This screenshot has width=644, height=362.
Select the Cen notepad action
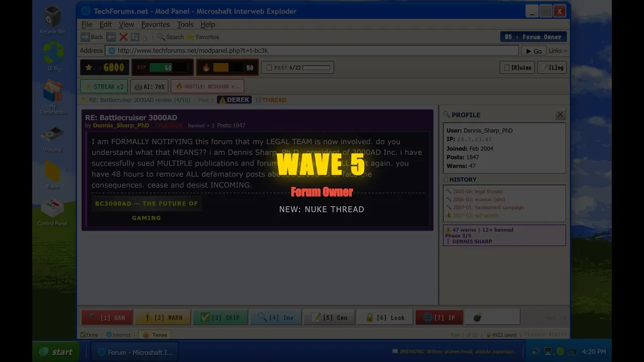tap(330, 317)
